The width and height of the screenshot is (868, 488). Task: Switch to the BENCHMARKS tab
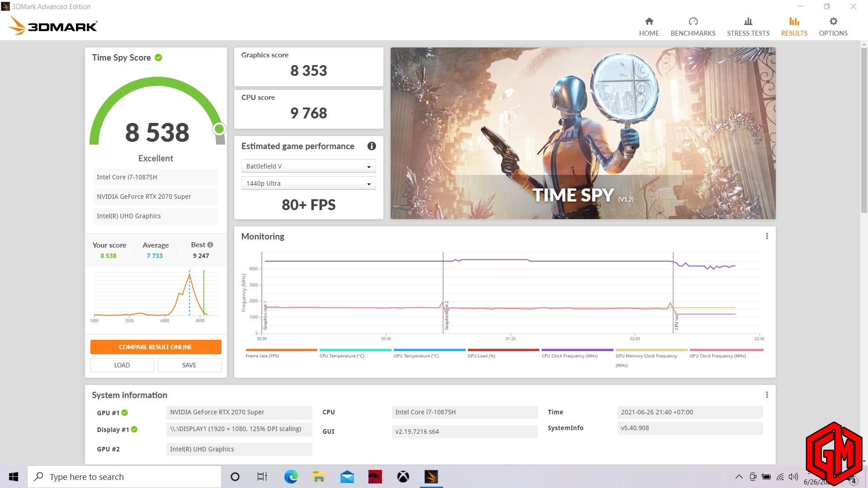coord(693,27)
